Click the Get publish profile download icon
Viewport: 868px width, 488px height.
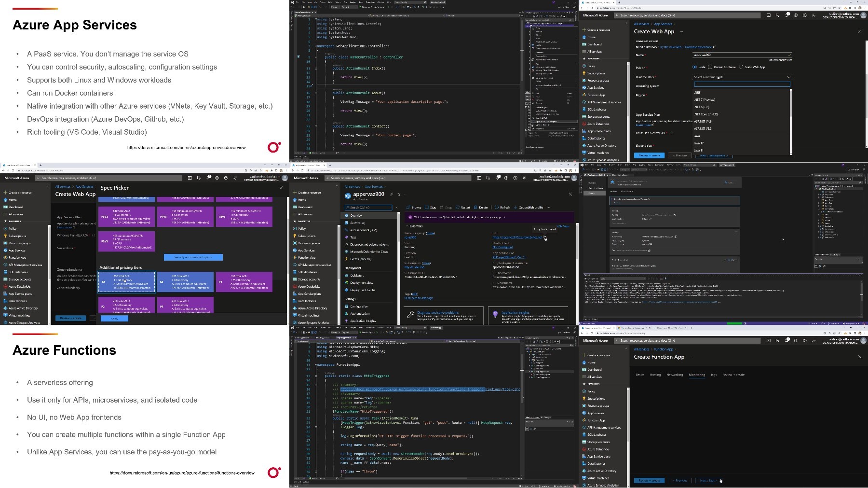[515, 208]
